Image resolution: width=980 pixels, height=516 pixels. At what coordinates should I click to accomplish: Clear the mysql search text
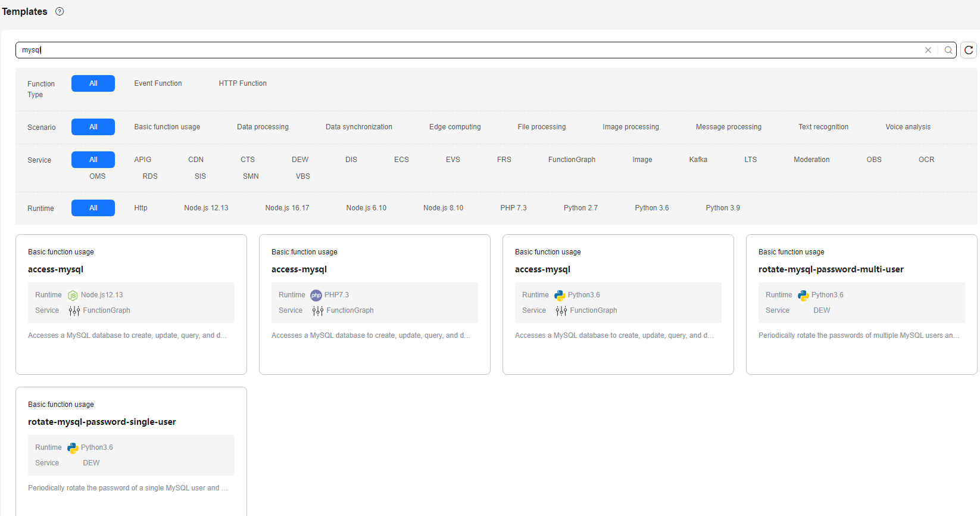pyautogui.click(x=928, y=50)
